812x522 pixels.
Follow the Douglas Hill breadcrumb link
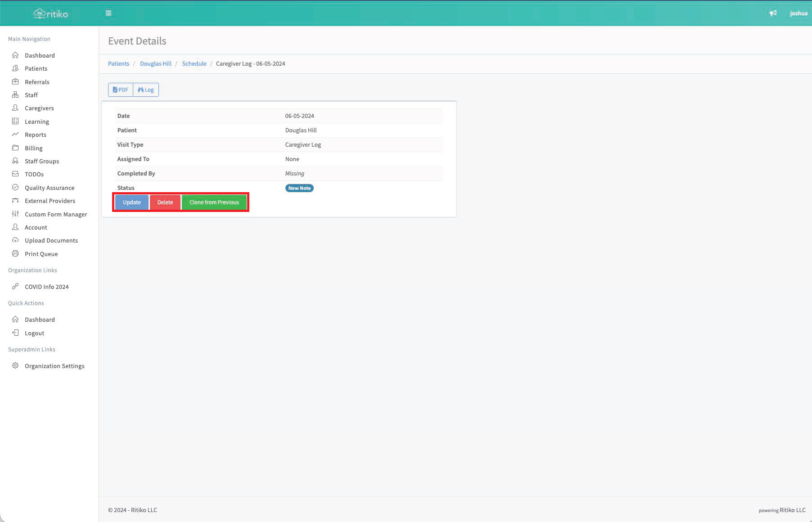point(155,63)
